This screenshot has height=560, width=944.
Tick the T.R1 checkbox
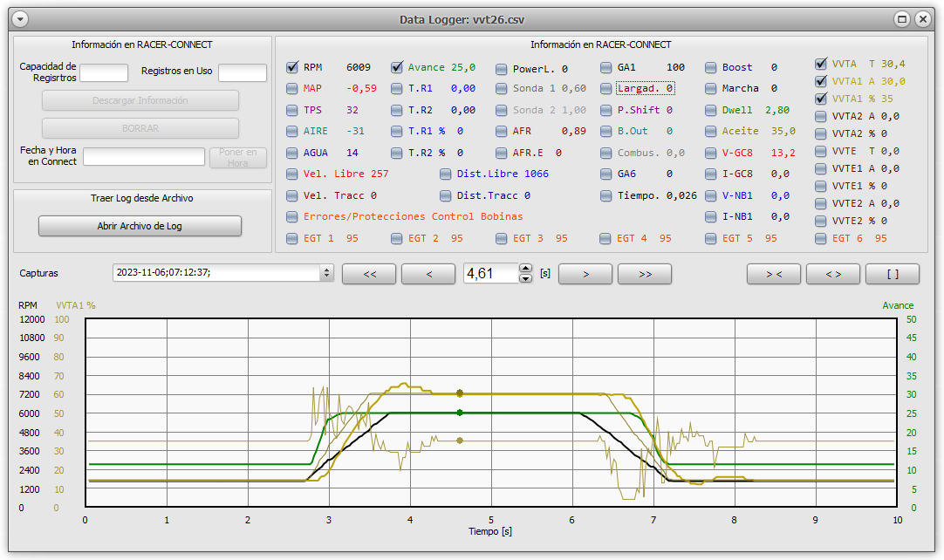tap(397, 88)
